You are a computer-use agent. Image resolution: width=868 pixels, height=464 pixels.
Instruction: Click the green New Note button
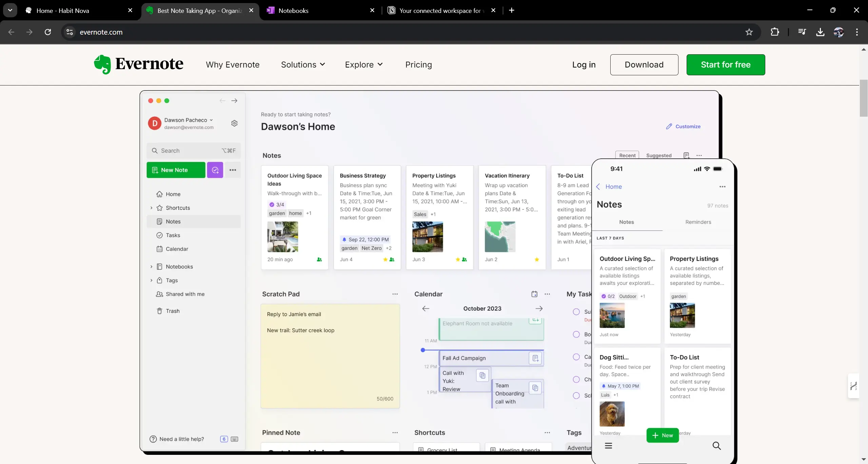(x=176, y=170)
